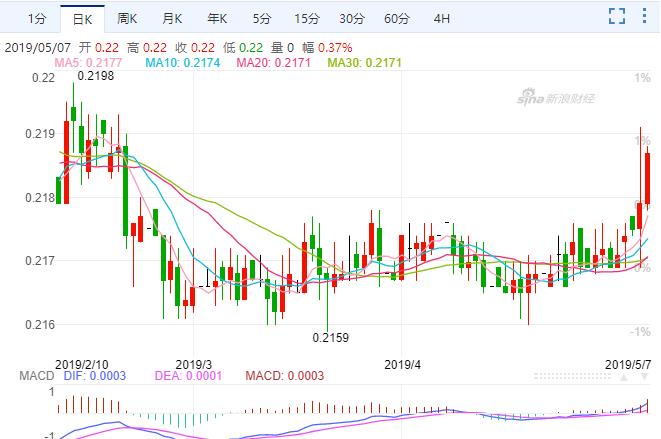This screenshot has height=439, width=661.
Task: Select the 15分 interval tab
Action: [x=307, y=19]
